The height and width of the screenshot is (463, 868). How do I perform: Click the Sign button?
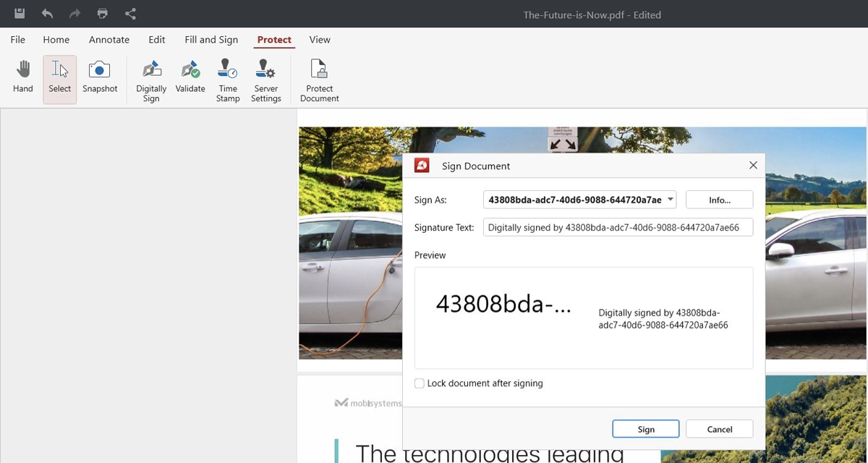646,429
